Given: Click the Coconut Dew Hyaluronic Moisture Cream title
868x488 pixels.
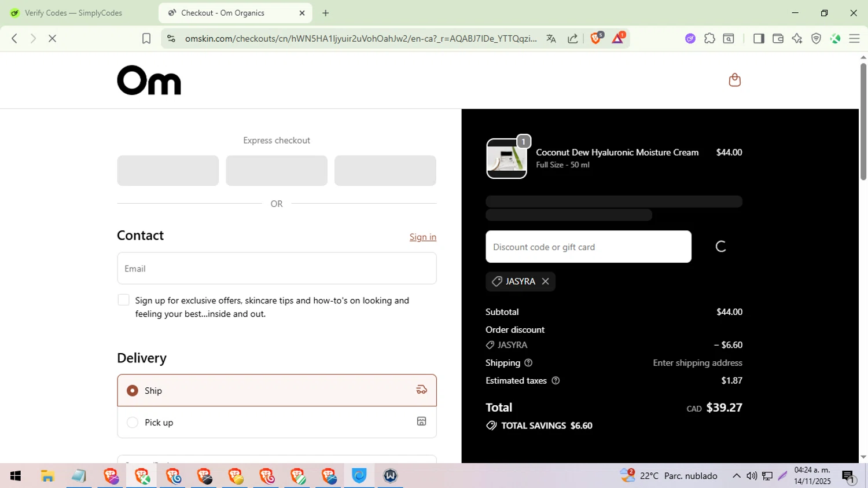Looking at the screenshot, I should click(617, 152).
